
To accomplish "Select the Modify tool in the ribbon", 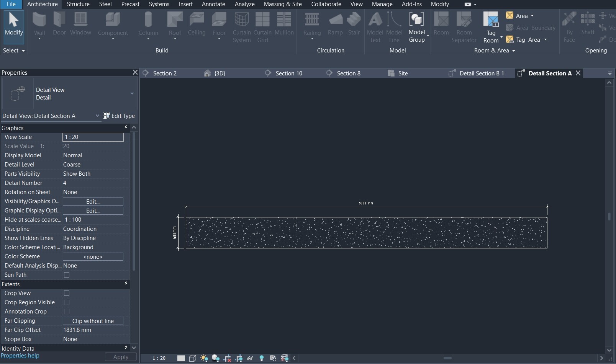I will pyautogui.click(x=14, y=26).
